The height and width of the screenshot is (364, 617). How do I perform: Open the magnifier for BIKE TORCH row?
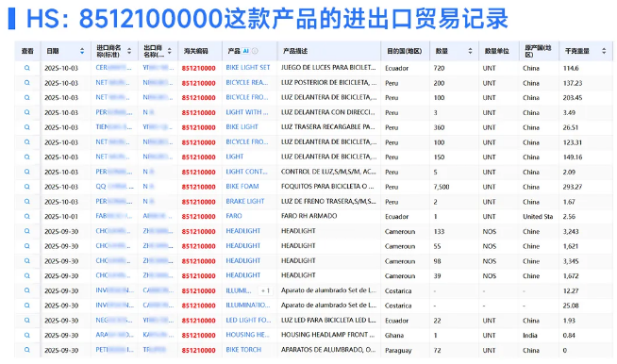27,350
